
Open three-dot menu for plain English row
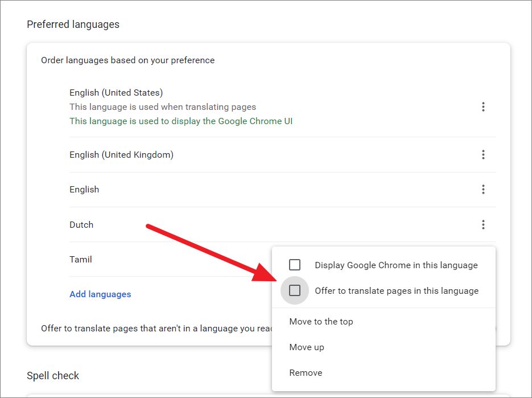483,189
